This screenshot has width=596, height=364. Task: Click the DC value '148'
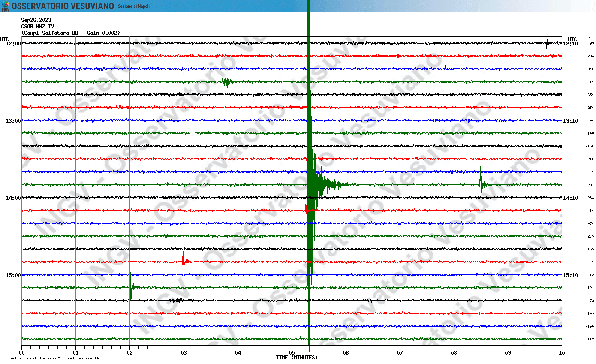pyautogui.click(x=590, y=133)
